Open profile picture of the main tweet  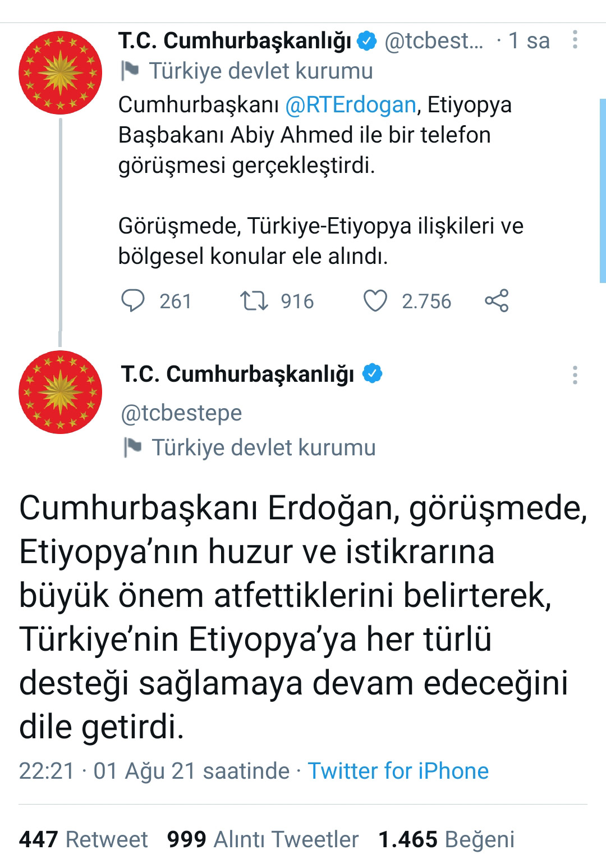[x=61, y=392]
